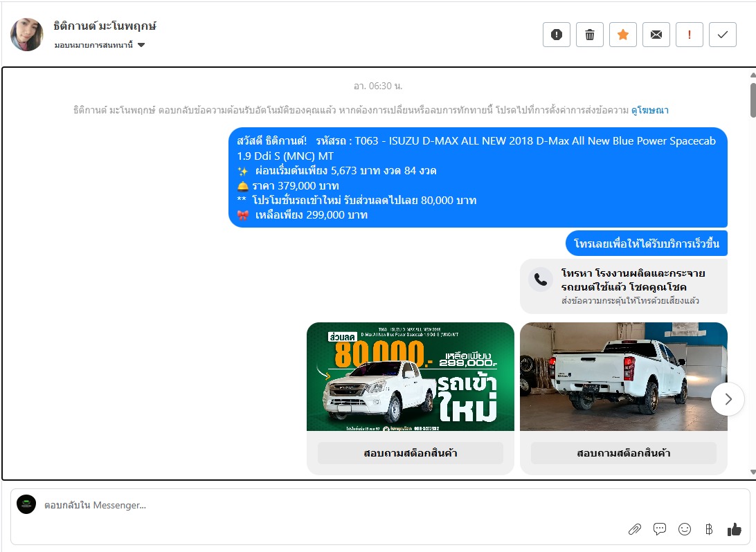Viewport: 756px width, 552px height.
Task: Open green 80,000 discount car promo image
Action: pyautogui.click(x=411, y=377)
